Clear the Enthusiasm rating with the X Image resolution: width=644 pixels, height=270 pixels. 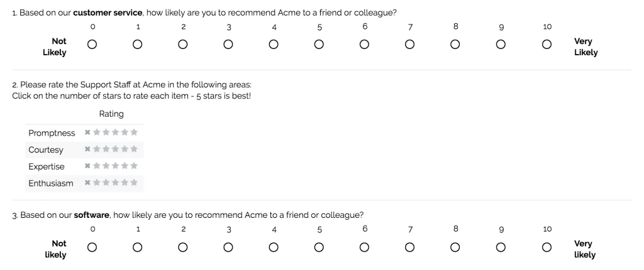pos(87,183)
